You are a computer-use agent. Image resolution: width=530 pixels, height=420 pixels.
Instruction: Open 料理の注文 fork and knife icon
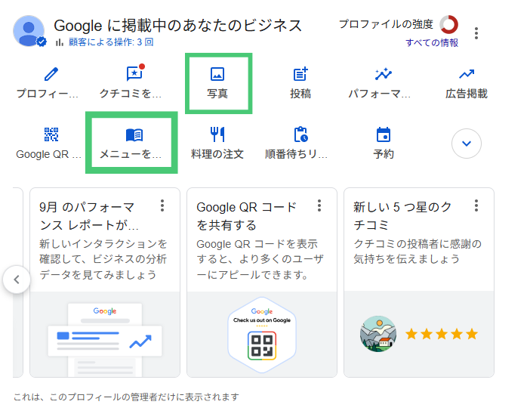point(217,135)
